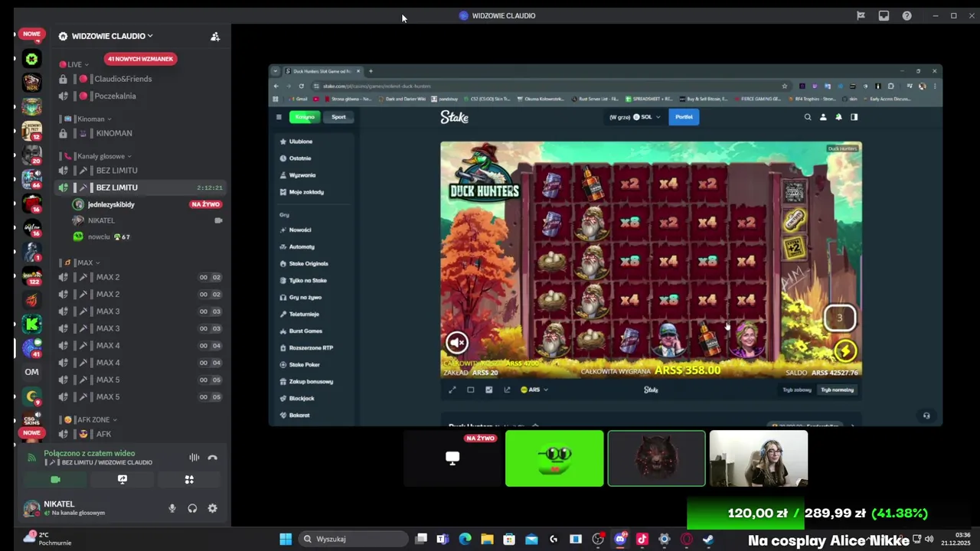The width and height of the screenshot is (980, 551).
Task: Start screen sharing in the voice panel
Action: pos(122,479)
